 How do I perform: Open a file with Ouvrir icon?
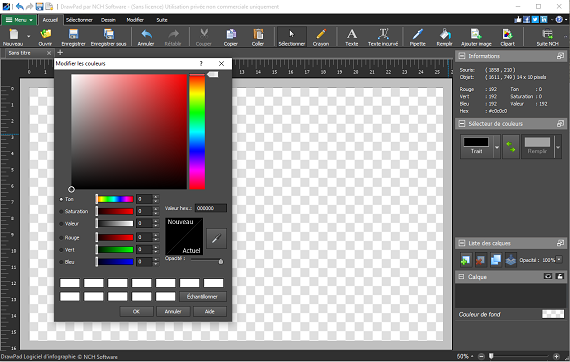45,37
